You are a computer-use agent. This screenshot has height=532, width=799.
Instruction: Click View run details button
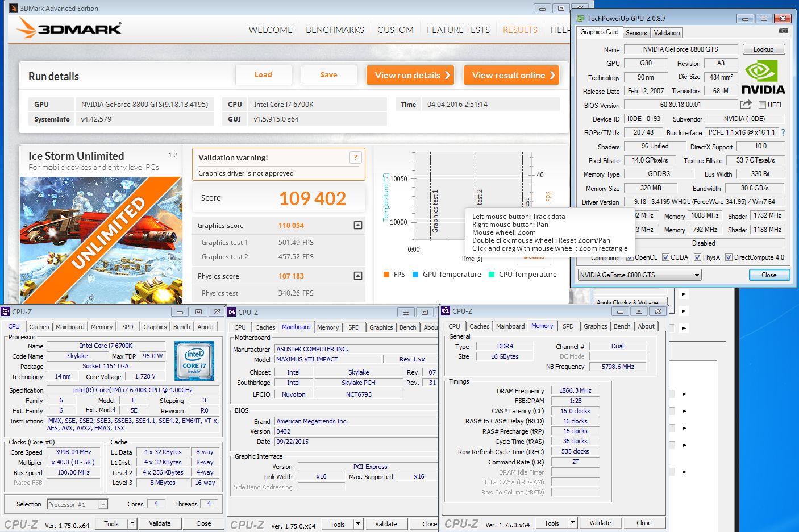coord(410,75)
